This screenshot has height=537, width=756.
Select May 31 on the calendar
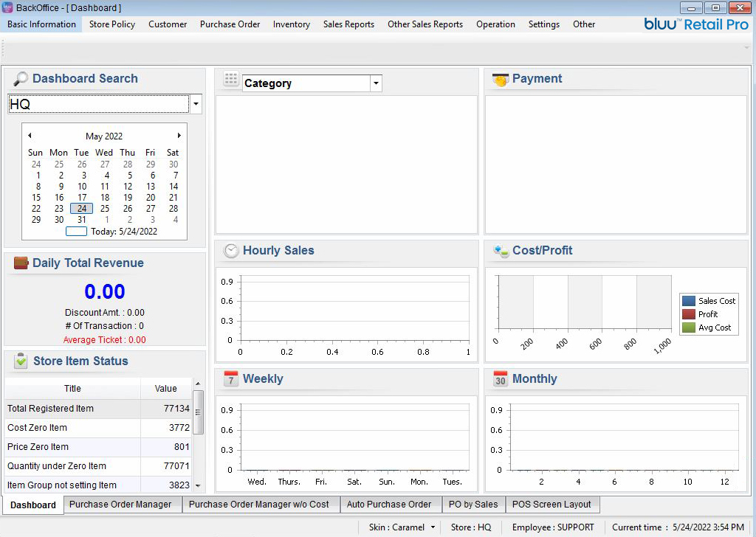pyautogui.click(x=82, y=220)
